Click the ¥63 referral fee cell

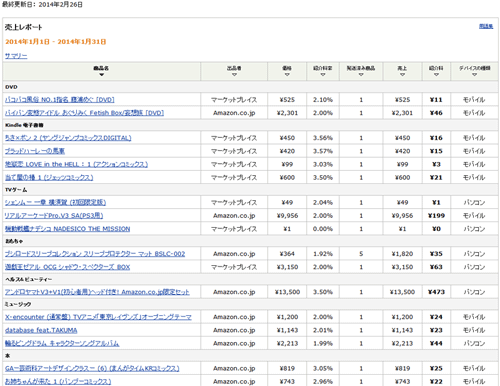(436, 267)
